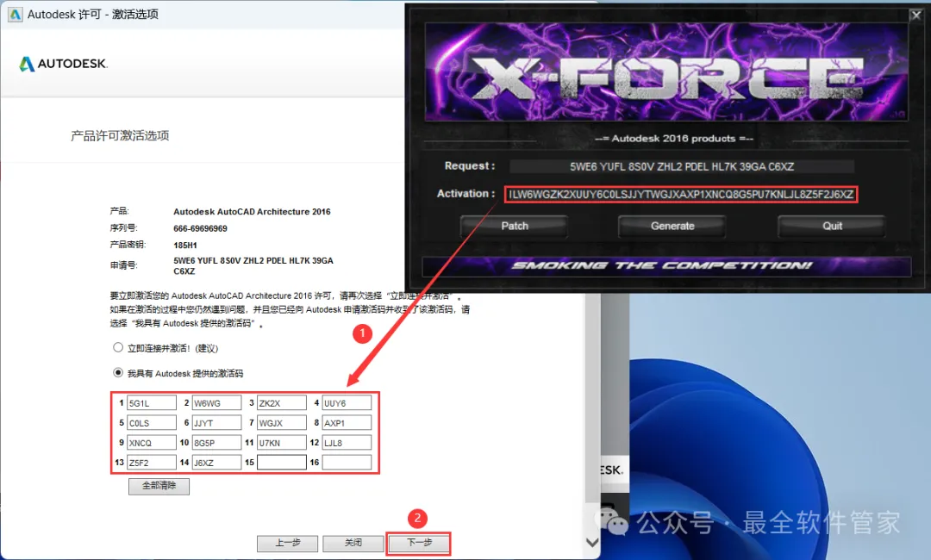Click the Request code field in X-Force
Viewport: 931px width, 560px height.
[682, 166]
